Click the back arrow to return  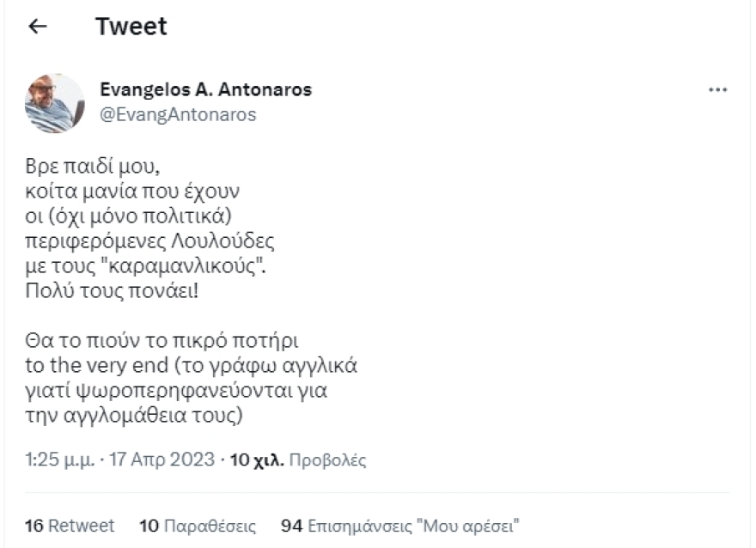[36, 26]
